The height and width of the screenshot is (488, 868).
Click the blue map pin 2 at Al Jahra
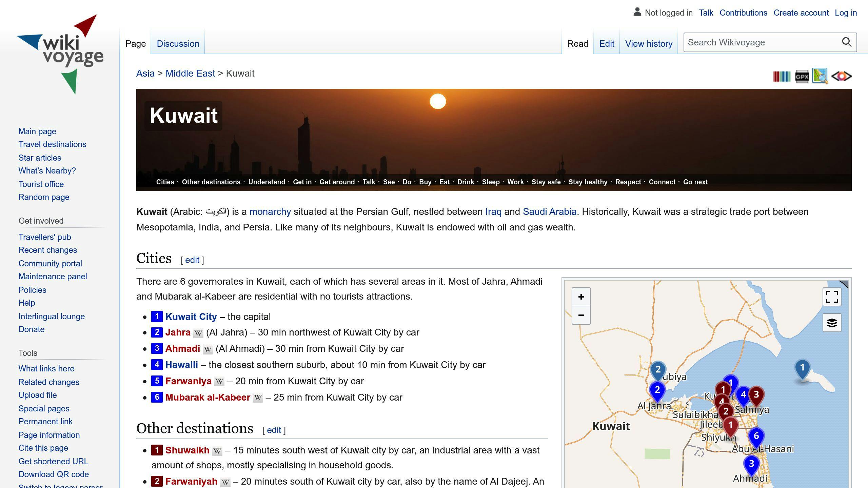coord(657,391)
